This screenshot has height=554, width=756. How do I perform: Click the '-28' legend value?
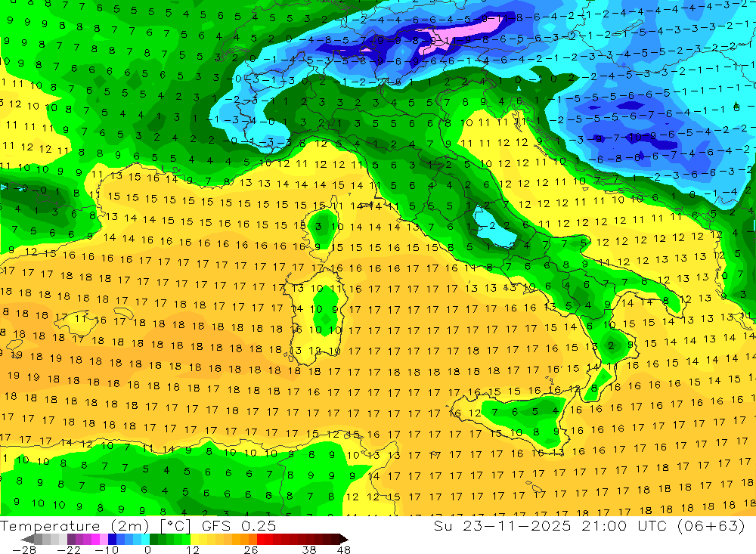tap(24, 550)
